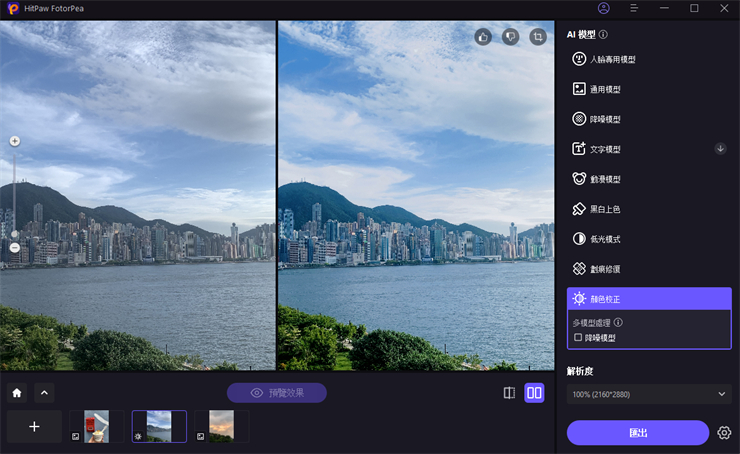Click the highlighted 顏色校正 color correction model
Viewport: 740px width, 454px height.
click(649, 299)
